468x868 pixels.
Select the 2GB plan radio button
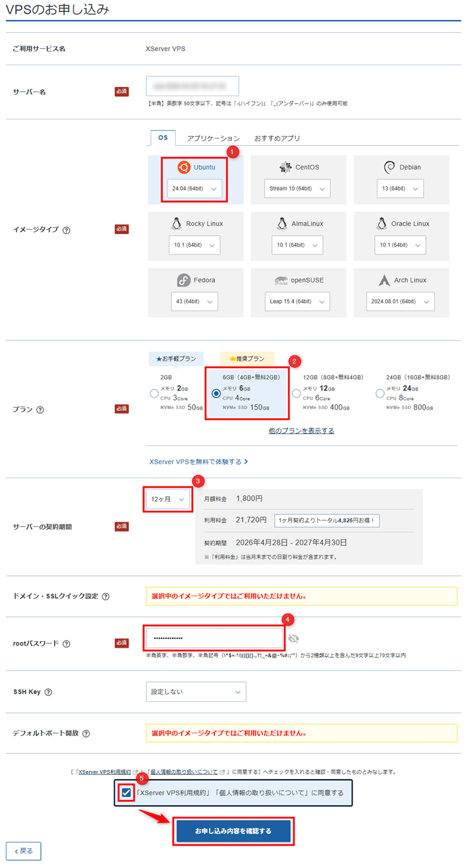point(154,394)
